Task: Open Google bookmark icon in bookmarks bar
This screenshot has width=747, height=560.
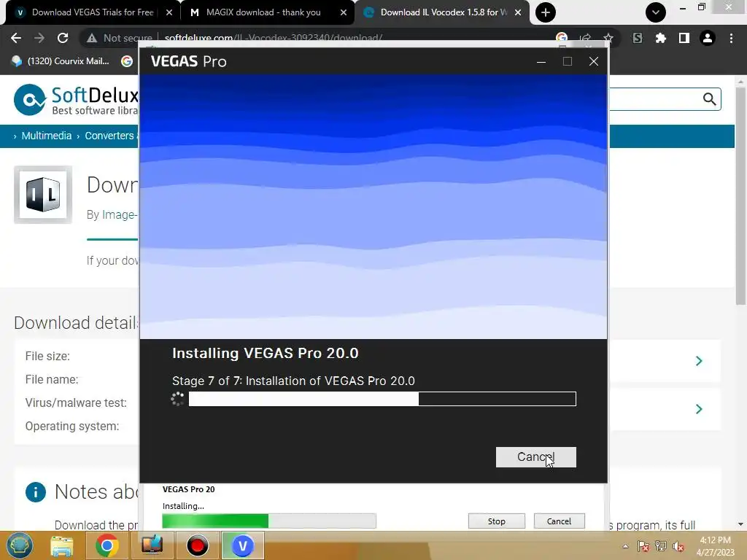Action: pyautogui.click(x=127, y=61)
